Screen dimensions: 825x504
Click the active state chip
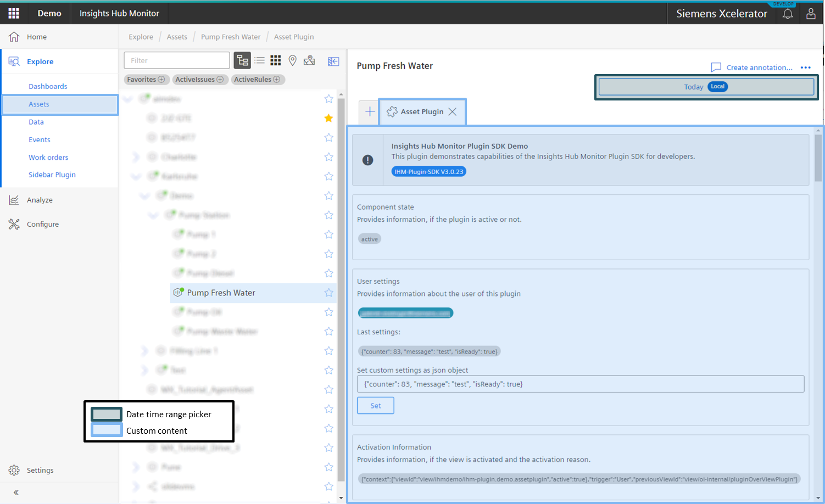coord(370,239)
